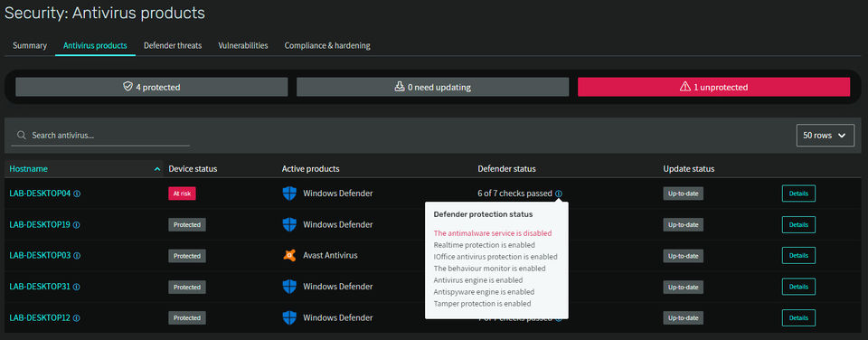The width and height of the screenshot is (868, 340).
Task: Open Details for LAB-DESKTOP19
Action: (x=798, y=225)
